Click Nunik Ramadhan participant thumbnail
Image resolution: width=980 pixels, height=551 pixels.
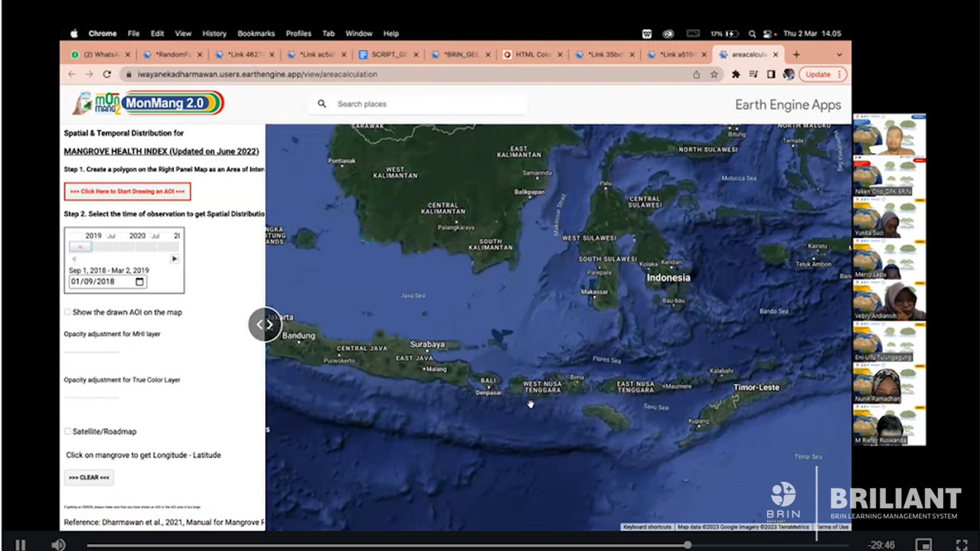coord(889,383)
